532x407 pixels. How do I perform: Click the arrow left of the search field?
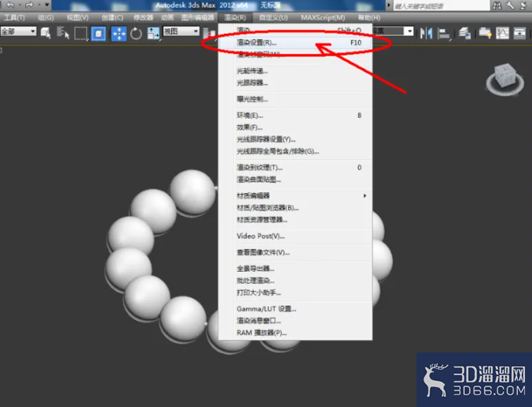pyautogui.click(x=389, y=5)
